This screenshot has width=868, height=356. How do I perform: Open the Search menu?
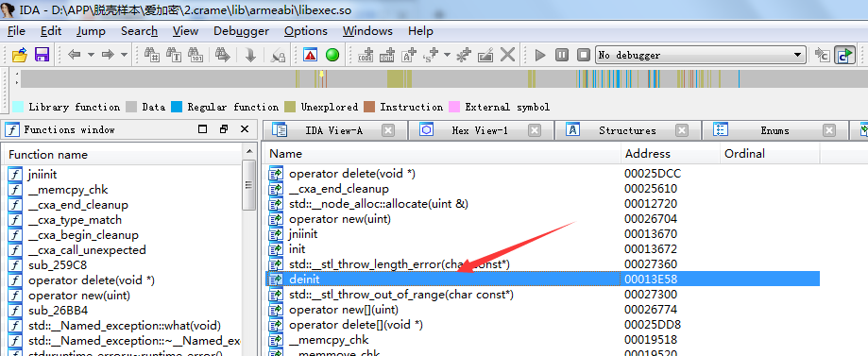pos(139,31)
